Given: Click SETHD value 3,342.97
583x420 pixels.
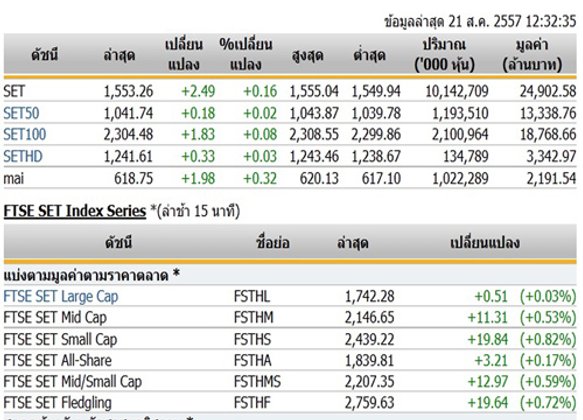Looking at the screenshot, I should (551, 156).
